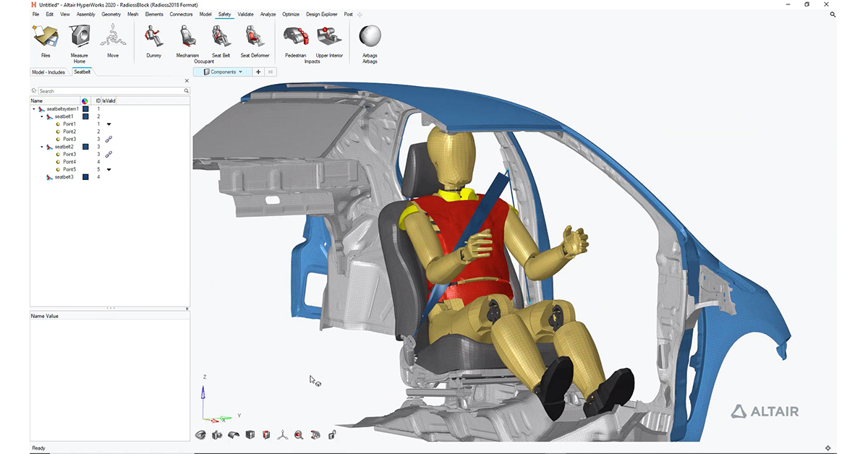The image size is (868, 454).
Task: Click the IsValid column header
Action: pos(109,100)
